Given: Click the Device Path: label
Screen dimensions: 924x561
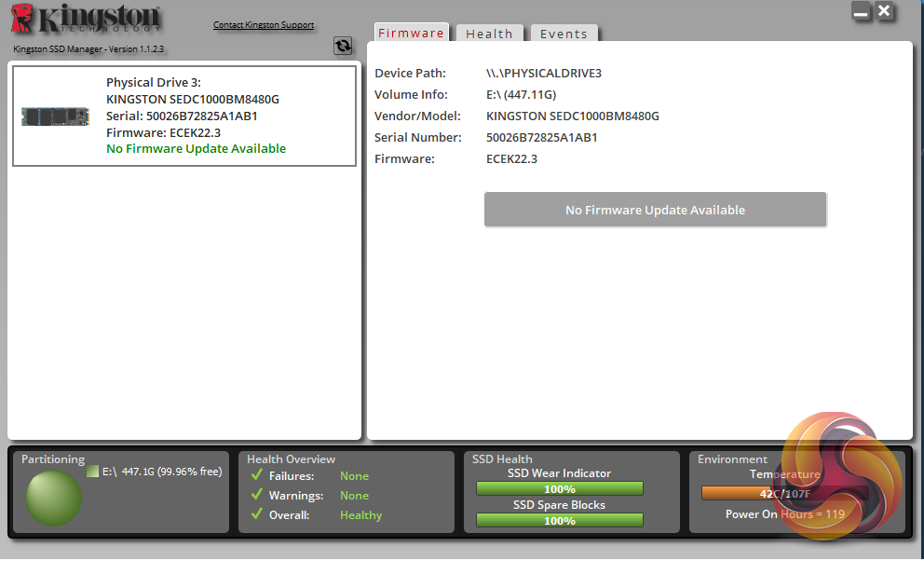Looking at the screenshot, I should pyautogui.click(x=410, y=73).
